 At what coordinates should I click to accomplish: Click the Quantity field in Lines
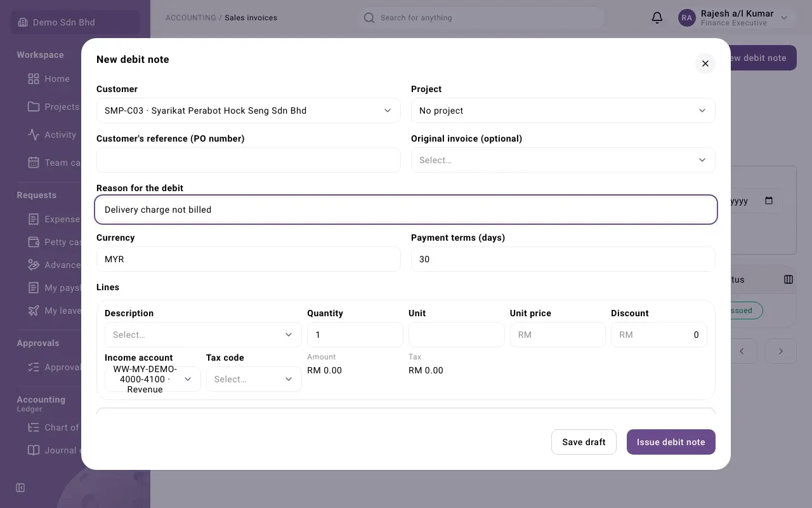[x=355, y=335]
